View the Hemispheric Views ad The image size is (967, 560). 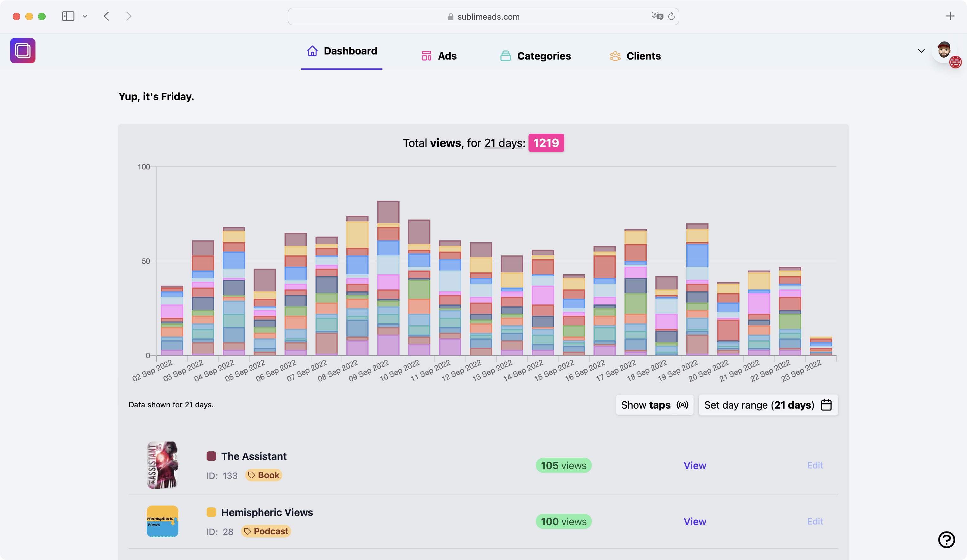[x=695, y=521]
